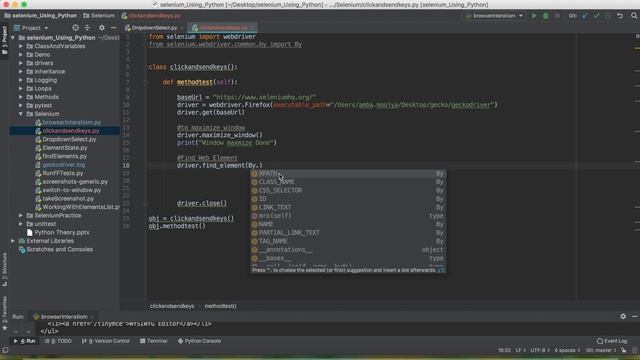The width and height of the screenshot is (640, 360).
Task: Choose PARTIAL_LINK_TEXT completion suggestion
Action: [348, 233]
